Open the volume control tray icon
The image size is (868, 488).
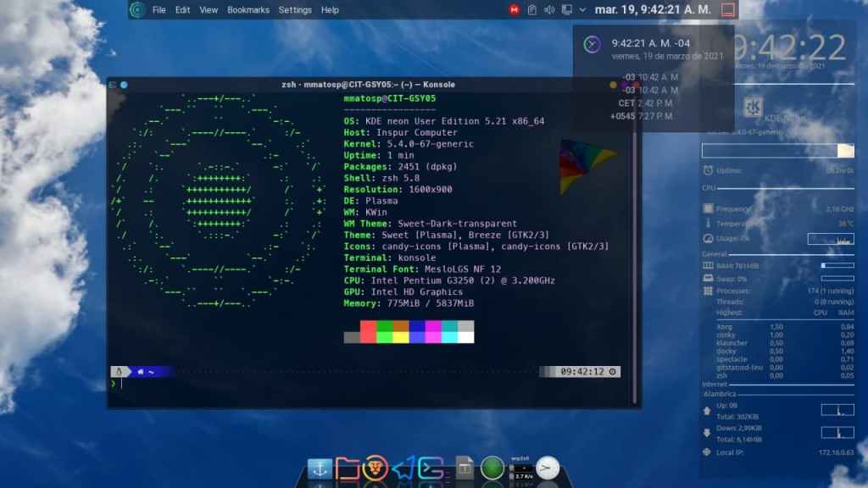548,10
